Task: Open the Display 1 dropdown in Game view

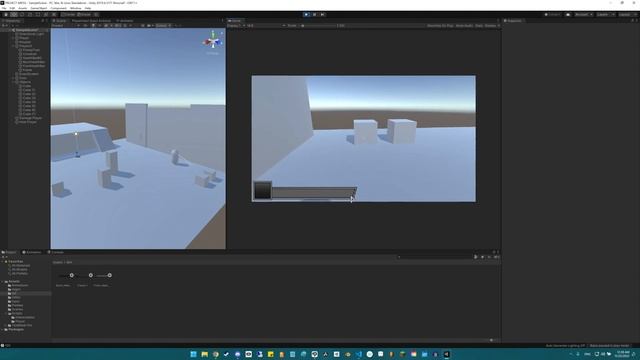Action: 236,25
